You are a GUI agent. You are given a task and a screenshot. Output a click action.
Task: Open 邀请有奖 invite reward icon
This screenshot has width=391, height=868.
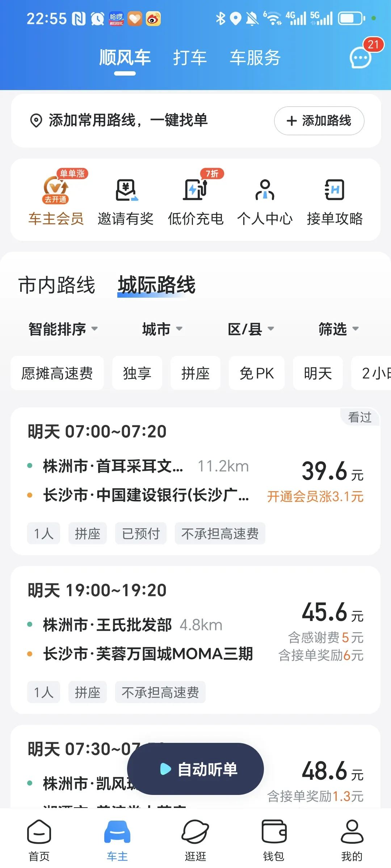point(126,190)
